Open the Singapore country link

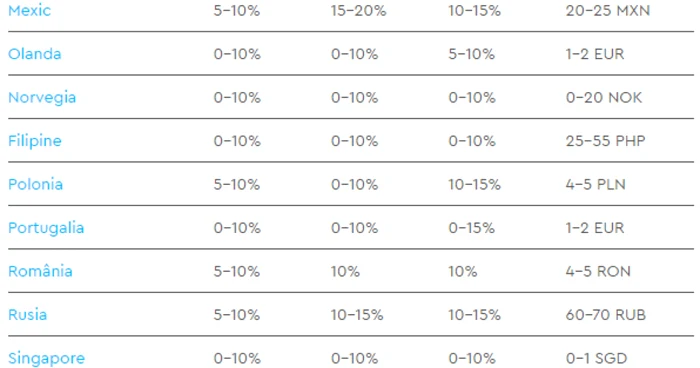(x=46, y=358)
